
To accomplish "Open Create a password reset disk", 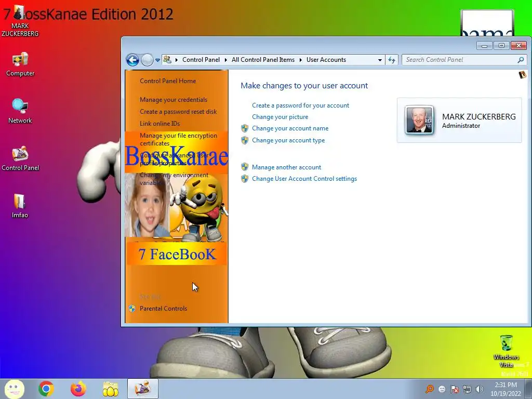I will click(x=178, y=112).
